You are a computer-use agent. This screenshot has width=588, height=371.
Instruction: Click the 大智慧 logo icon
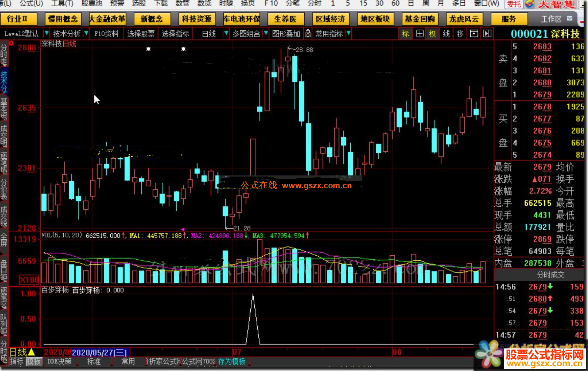tap(529, 4)
